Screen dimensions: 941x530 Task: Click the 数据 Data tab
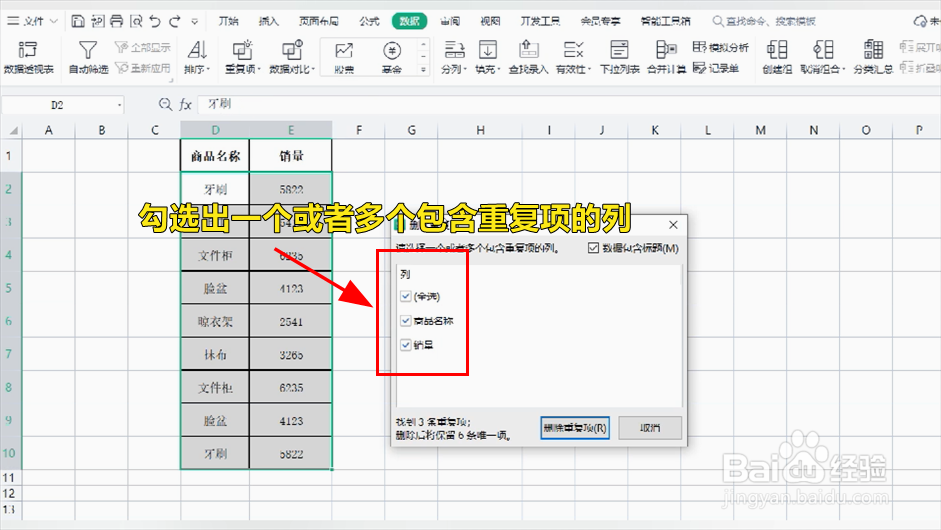tap(409, 22)
